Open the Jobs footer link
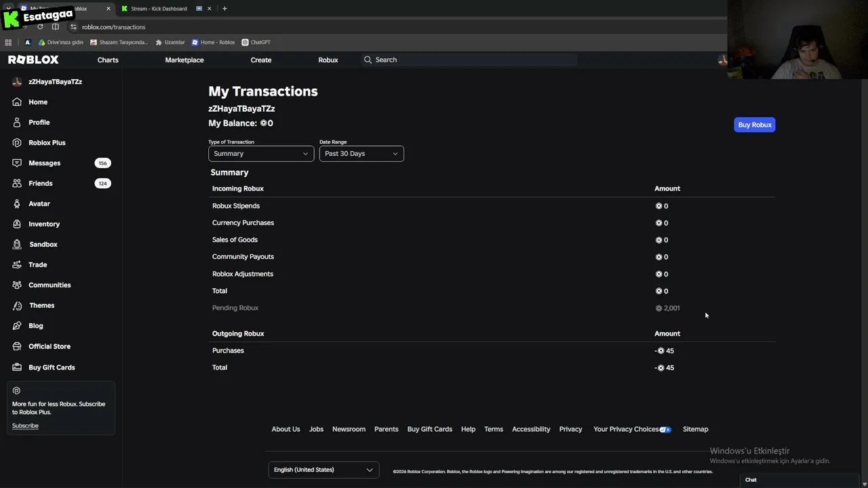868x488 pixels. (x=316, y=429)
